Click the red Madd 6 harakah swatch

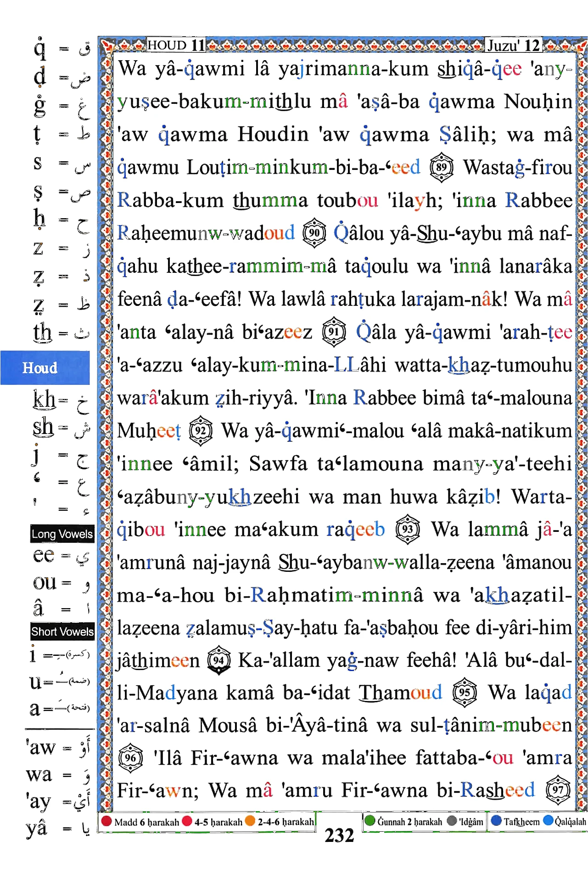pyautogui.click(x=106, y=821)
